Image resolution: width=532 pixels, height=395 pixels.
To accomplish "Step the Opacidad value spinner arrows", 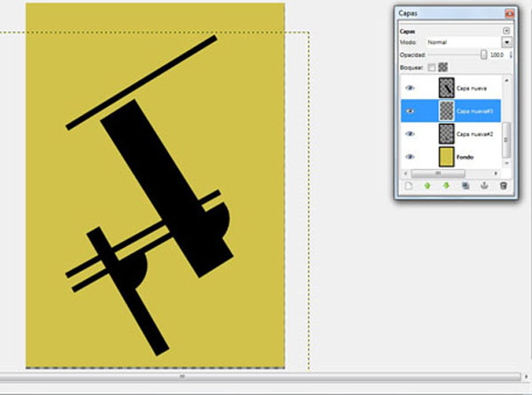I will tap(511, 55).
